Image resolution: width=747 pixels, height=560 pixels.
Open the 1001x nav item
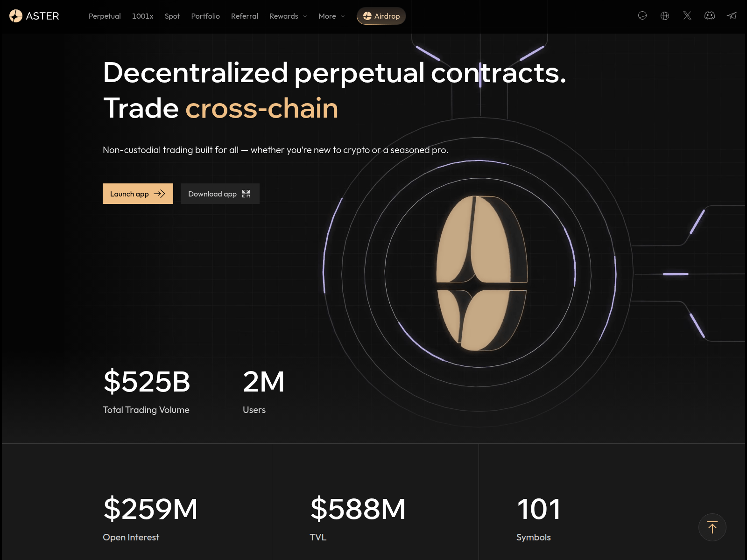pos(142,16)
